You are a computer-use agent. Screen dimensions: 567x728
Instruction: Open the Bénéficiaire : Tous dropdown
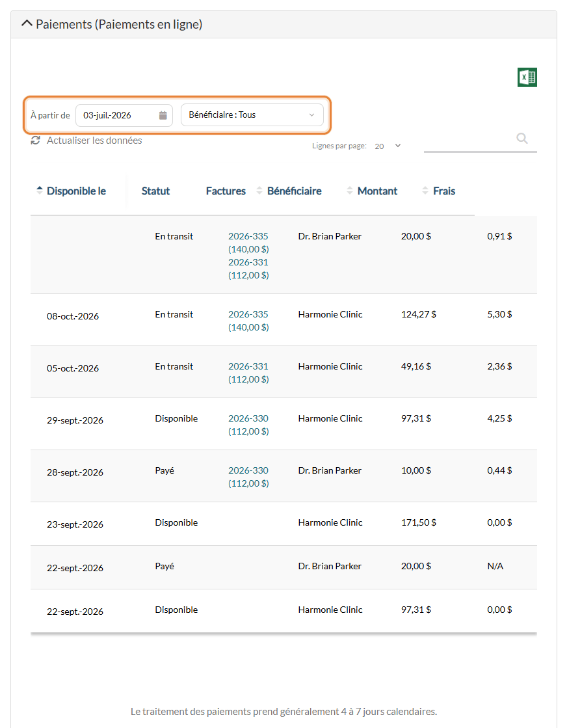[x=252, y=115]
